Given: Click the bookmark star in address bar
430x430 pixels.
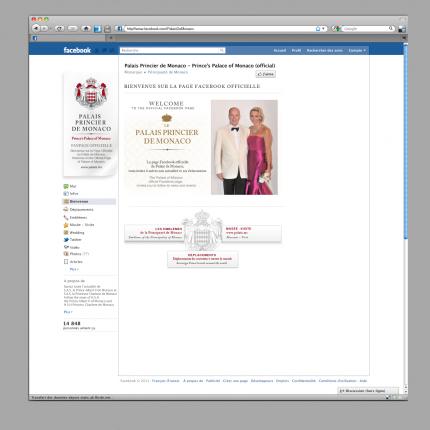Looking at the screenshot, I should click(x=318, y=29).
